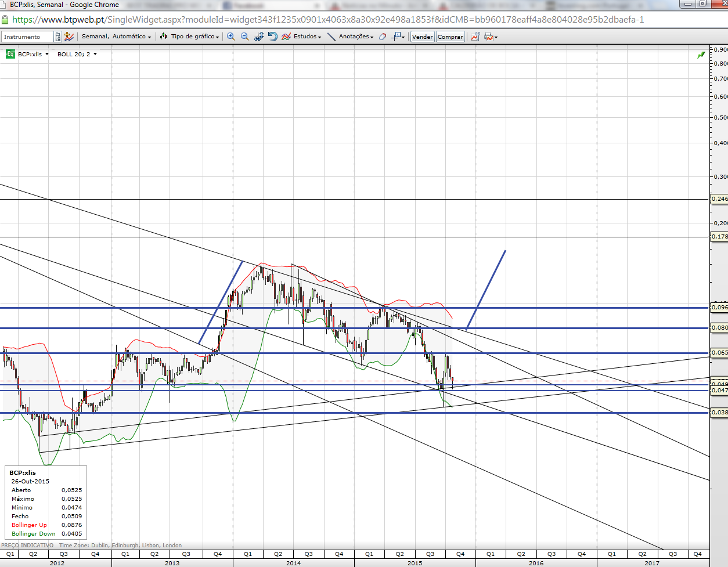The image size is (728, 567).
Task: Click the PREÇO INDICATIVO label
Action: coord(27,546)
